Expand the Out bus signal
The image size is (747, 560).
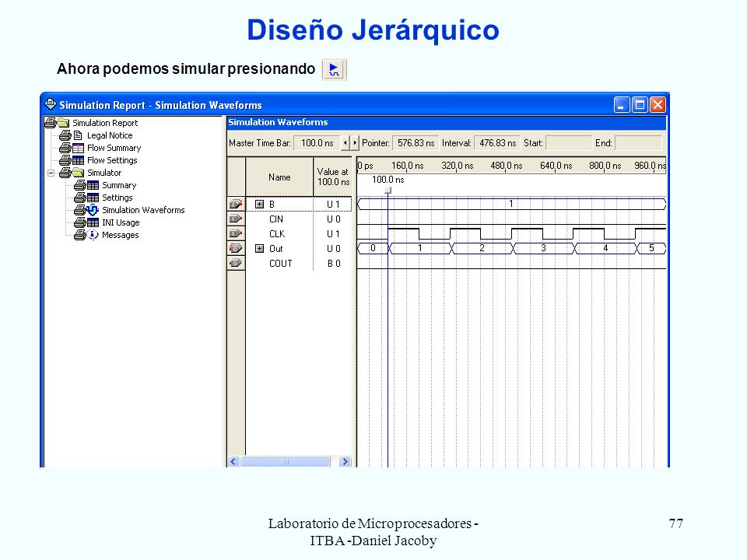259,249
